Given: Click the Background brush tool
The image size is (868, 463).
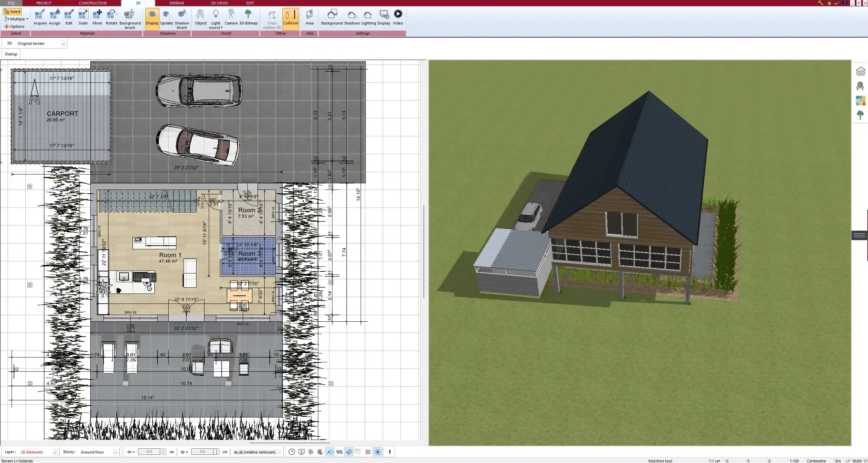Looking at the screenshot, I should click(x=130, y=19).
